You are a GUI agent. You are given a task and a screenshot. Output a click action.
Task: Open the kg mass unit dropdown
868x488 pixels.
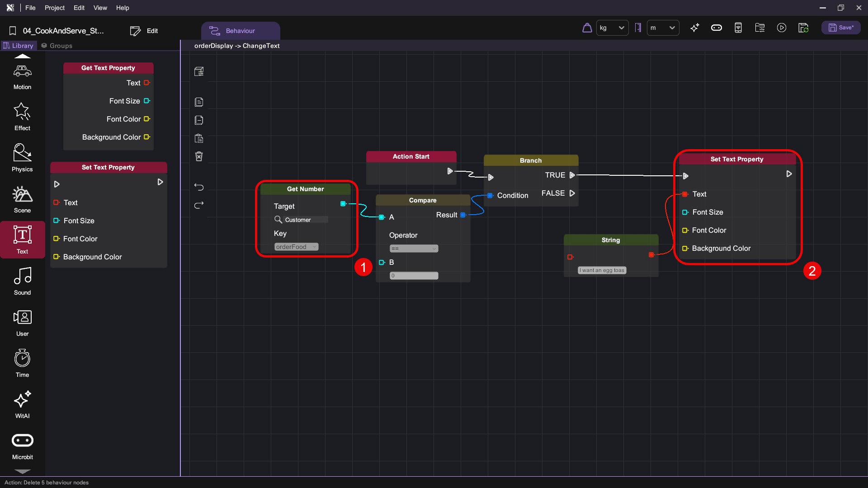pyautogui.click(x=612, y=28)
